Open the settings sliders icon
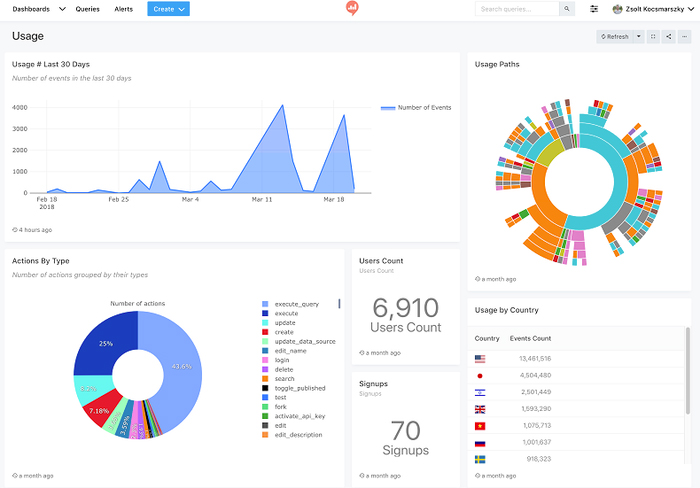 [x=594, y=9]
